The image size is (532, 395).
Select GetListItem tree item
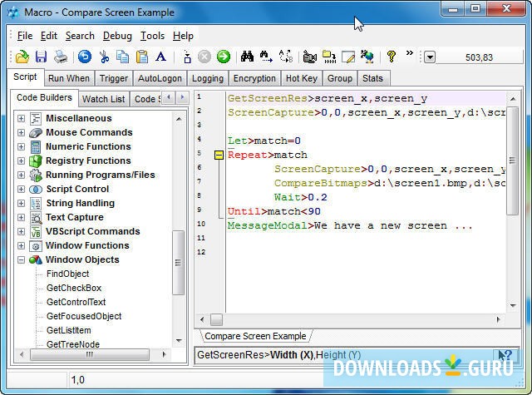(x=68, y=330)
